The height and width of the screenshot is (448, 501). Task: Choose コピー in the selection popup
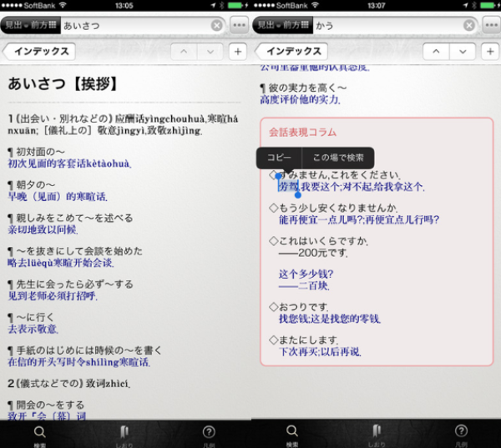[x=279, y=158]
